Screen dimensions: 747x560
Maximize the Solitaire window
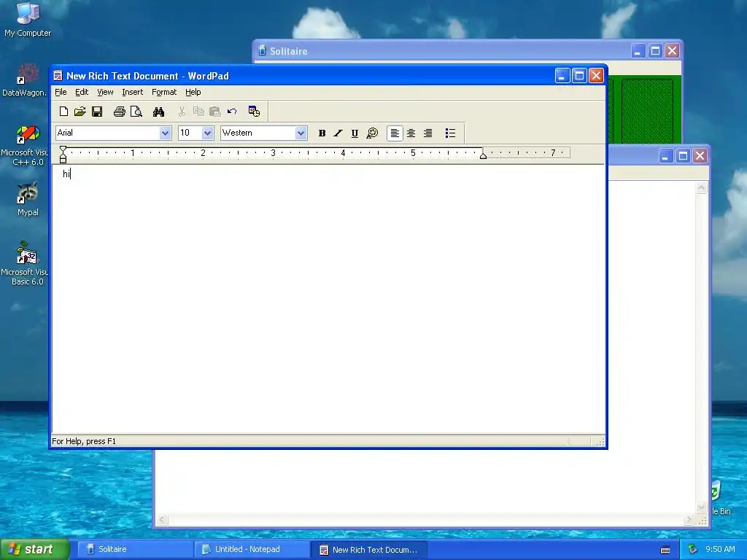(x=655, y=50)
